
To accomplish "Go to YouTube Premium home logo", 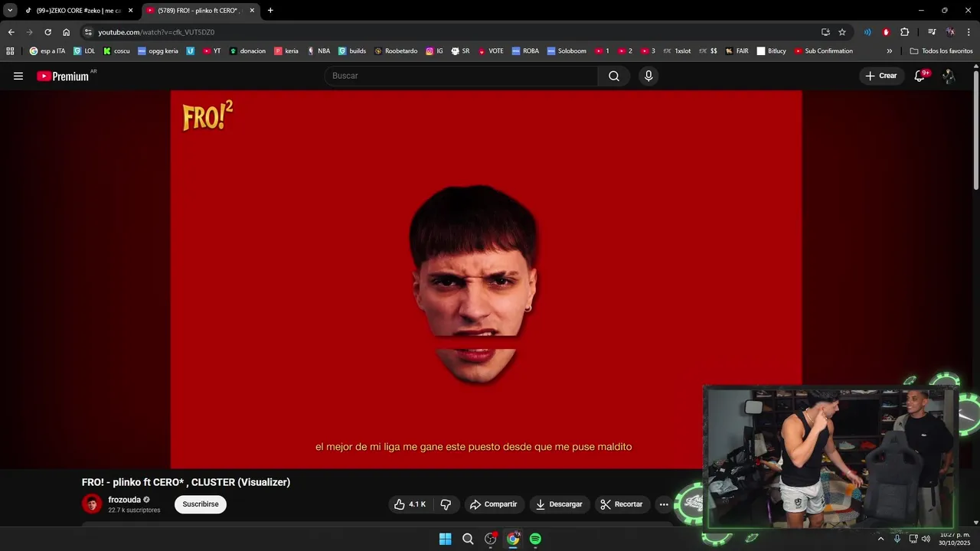I will 63,76.
